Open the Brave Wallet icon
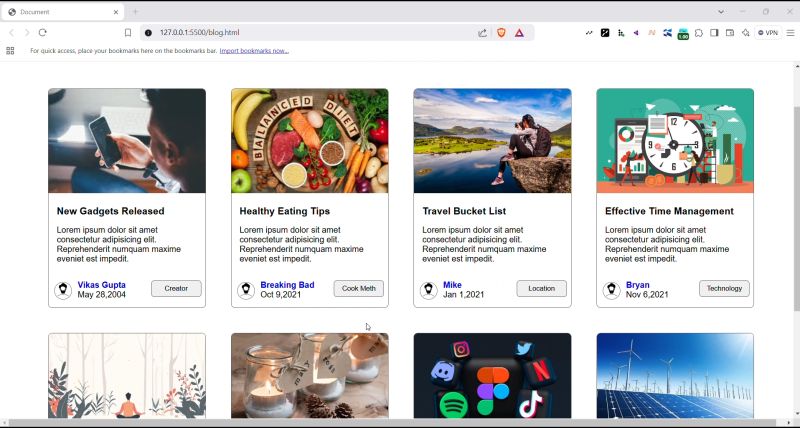 (730, 33)
